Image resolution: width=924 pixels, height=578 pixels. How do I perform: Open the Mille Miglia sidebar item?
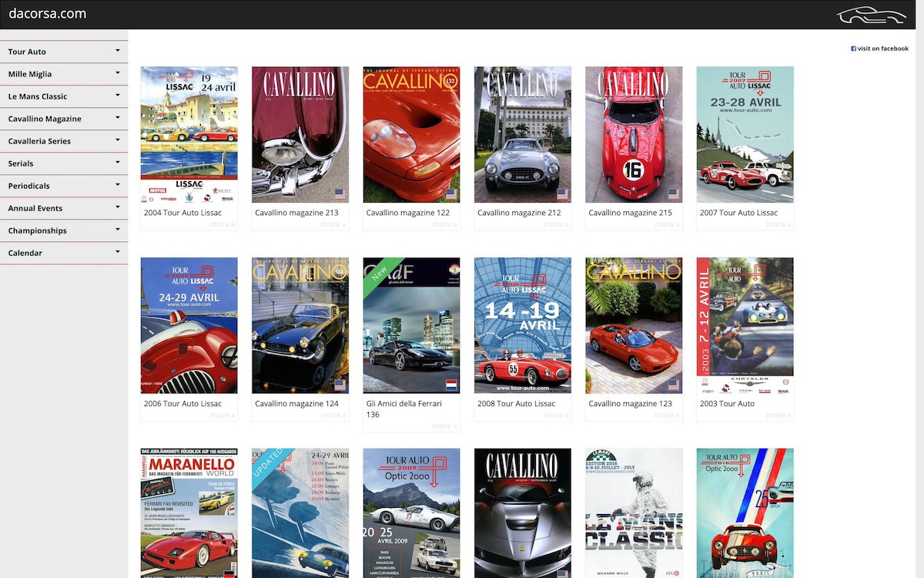[64, 74]
